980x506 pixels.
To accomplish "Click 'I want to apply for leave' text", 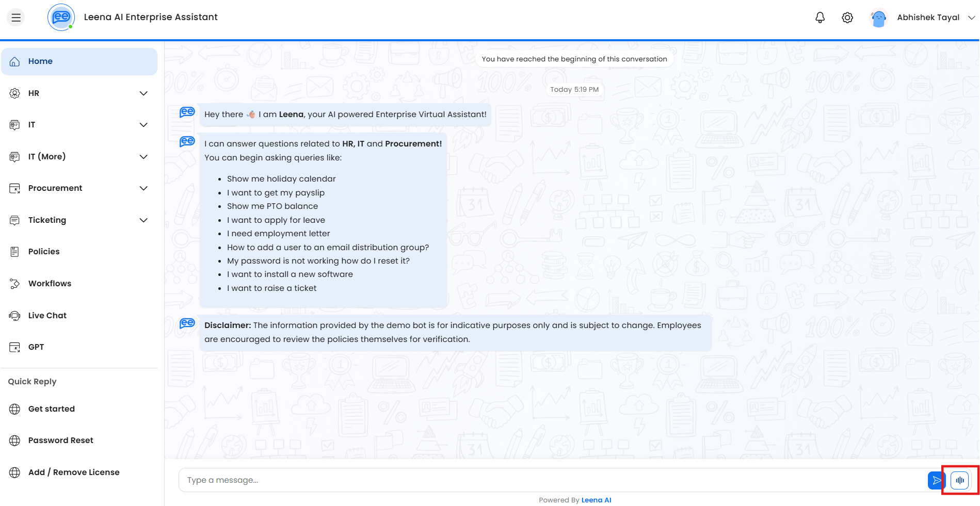I will [276, 220].
